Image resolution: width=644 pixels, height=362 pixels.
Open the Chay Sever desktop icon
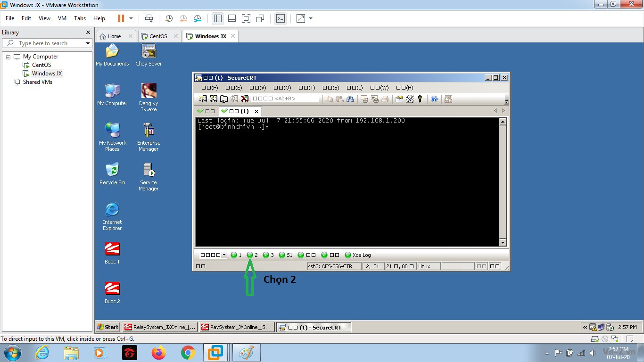coord(149,55)
